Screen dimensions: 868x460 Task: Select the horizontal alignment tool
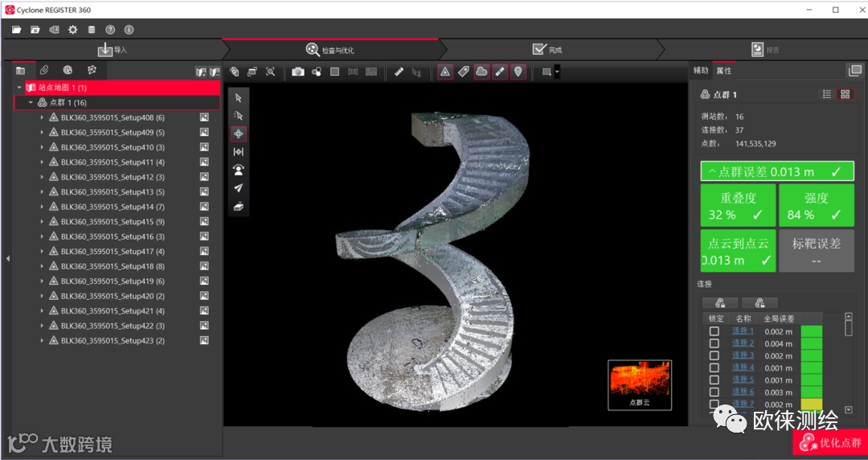coord(239,152)
